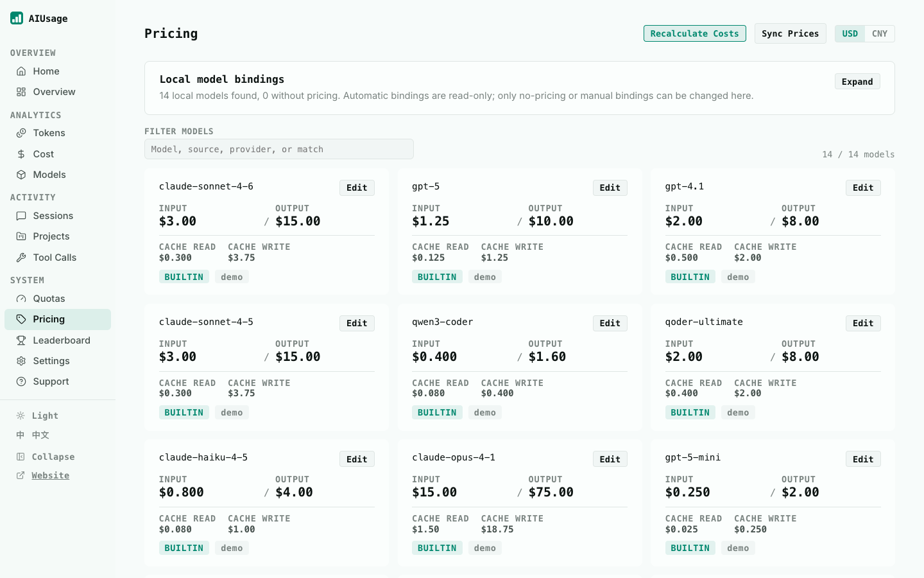Expand the Local model bindings panel
Image resolution: width=924 pixels, height=578 pixels.
coord(857,82)
